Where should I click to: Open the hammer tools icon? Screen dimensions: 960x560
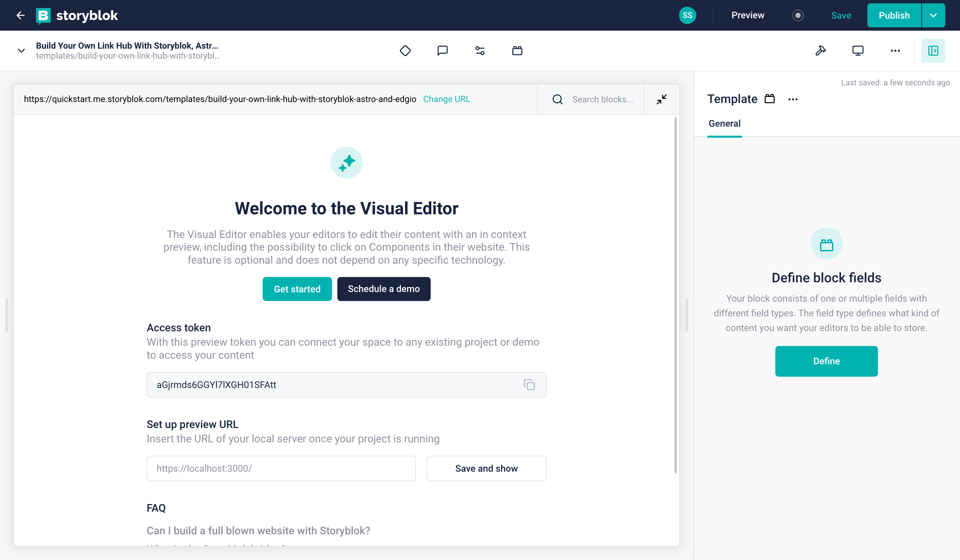pyautogui.click(x=820, y=50)
